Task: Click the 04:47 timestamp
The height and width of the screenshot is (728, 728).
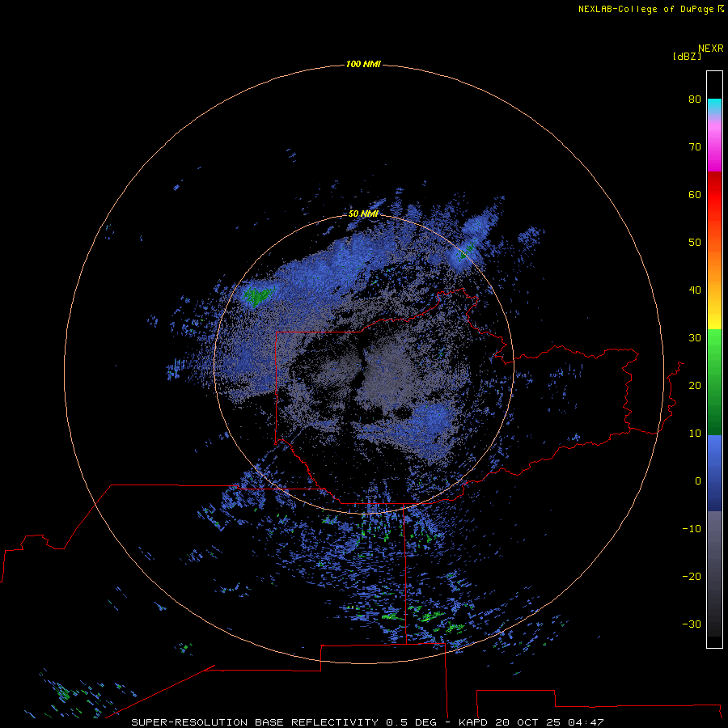Action: point(586,722)
